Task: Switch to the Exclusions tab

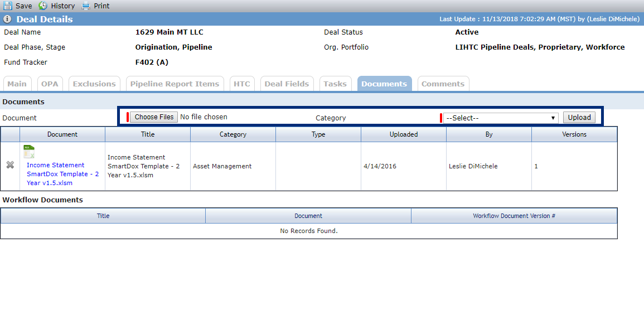Action: (x=94, y=84)
